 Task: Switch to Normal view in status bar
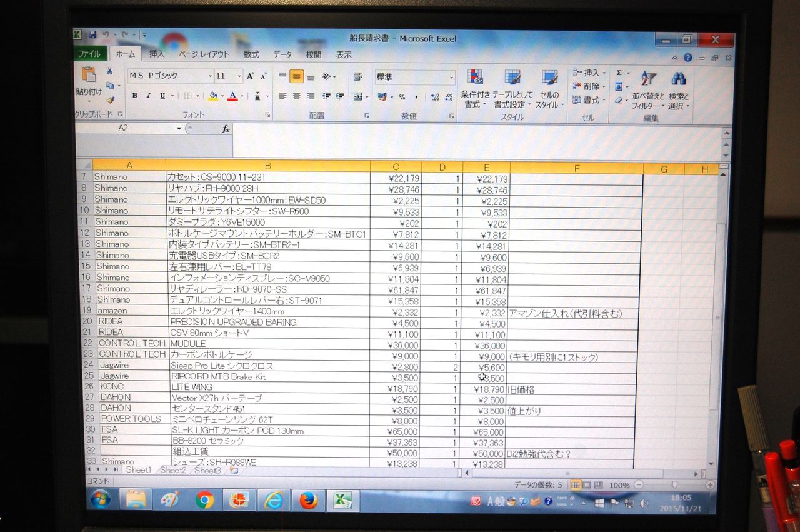tap(576, 485)
